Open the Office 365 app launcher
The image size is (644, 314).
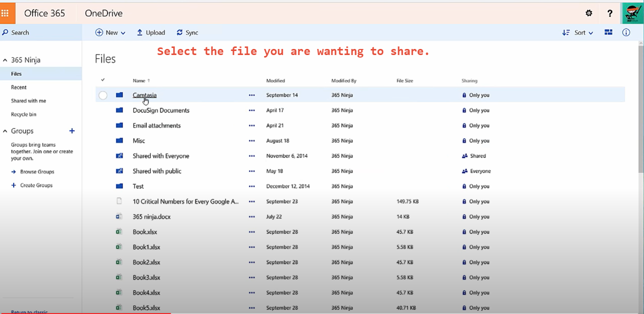(5, 13)
